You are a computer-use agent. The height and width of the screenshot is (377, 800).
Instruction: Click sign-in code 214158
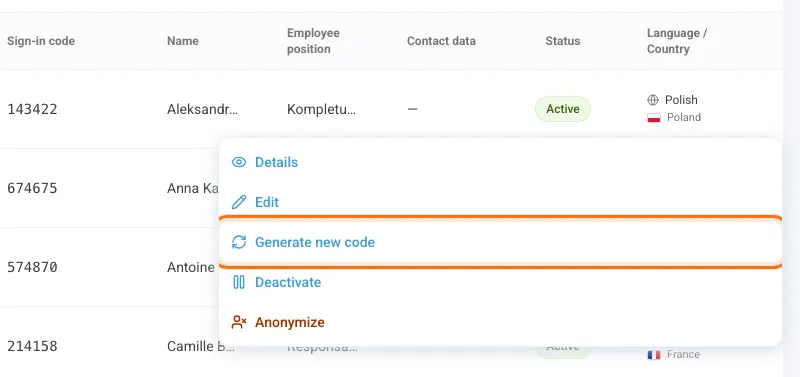(32, 346)
